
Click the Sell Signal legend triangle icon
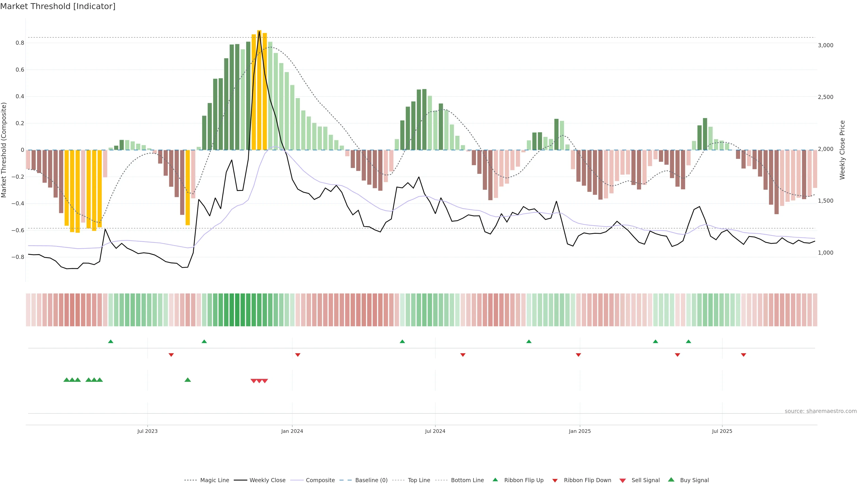click(x=622, y=481)
